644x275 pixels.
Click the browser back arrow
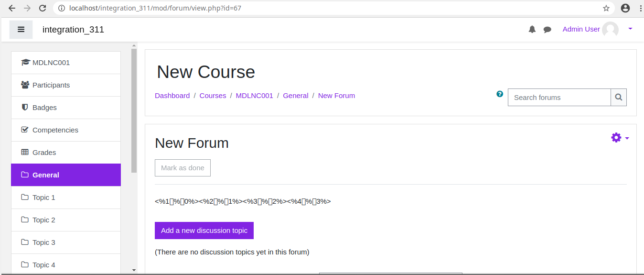[x=12, y=8]
